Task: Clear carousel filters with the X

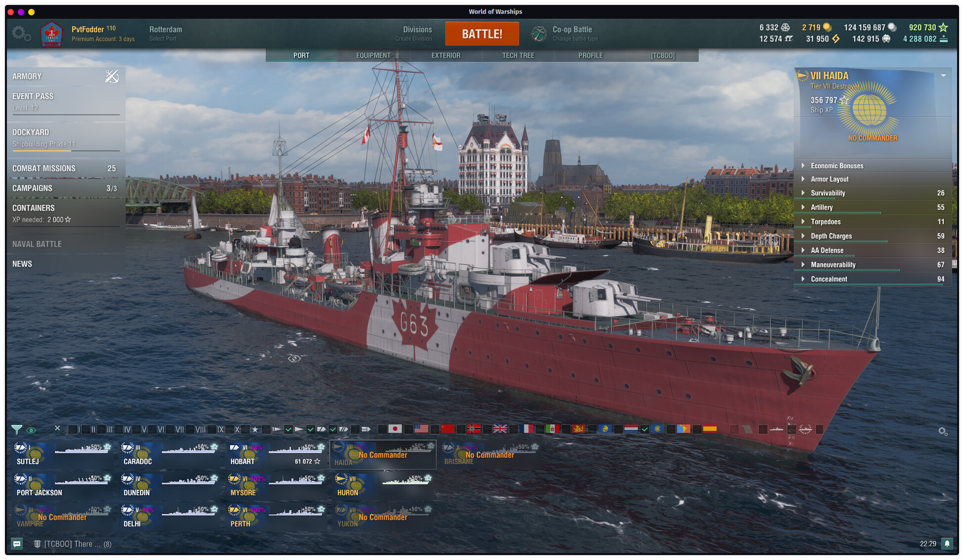Action: (x=57, y=428)
